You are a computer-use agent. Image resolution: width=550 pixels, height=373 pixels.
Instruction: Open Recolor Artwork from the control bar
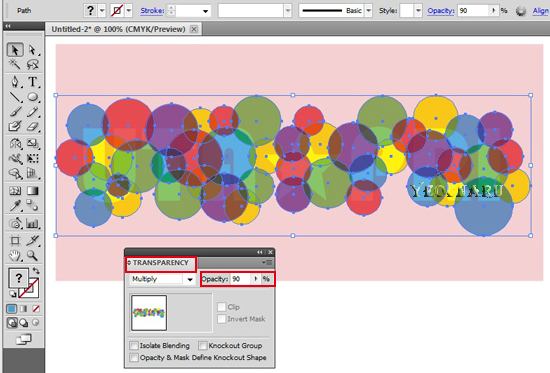(521, 11)
